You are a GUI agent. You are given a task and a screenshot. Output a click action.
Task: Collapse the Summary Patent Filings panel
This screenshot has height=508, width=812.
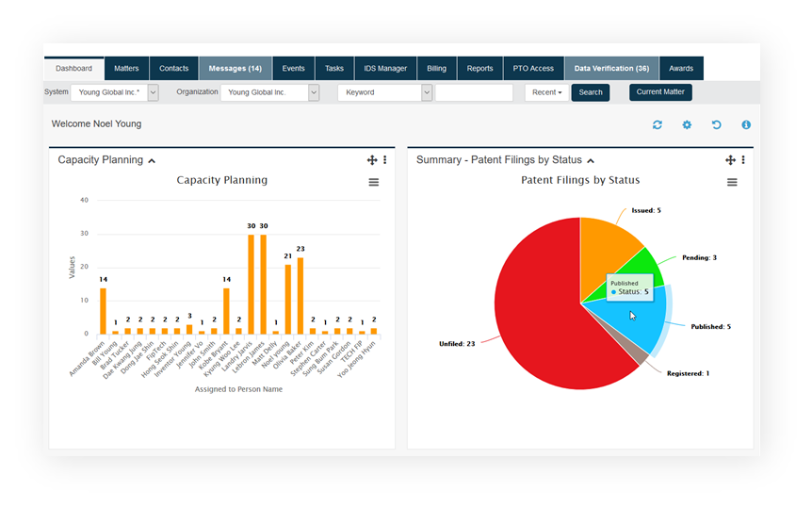point(591,160)
